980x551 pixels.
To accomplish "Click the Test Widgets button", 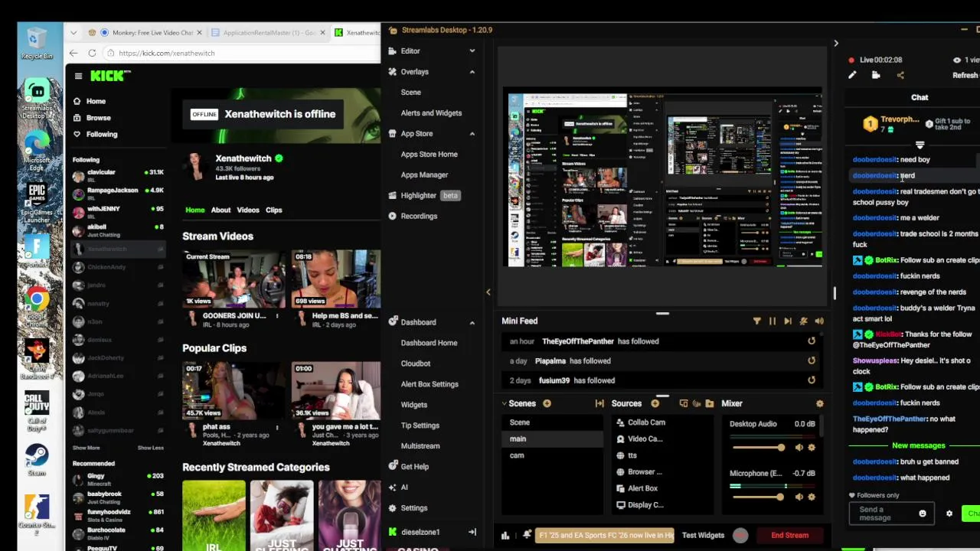I will tap(703, 536).
